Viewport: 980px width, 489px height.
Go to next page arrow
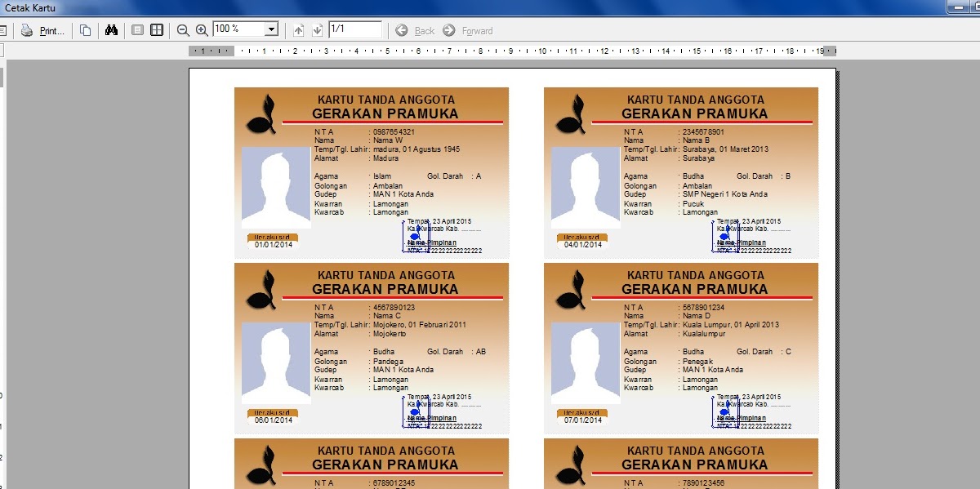point(317,30)
